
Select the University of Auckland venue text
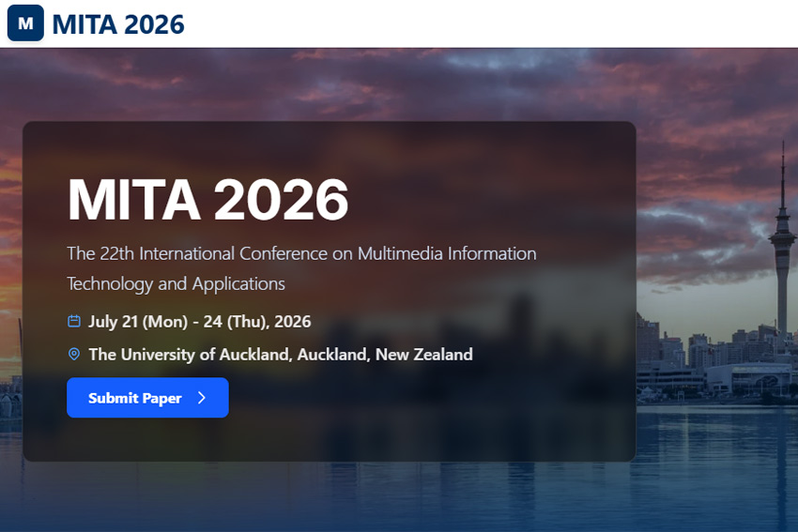pyautogui.click(x=281, y=355)
